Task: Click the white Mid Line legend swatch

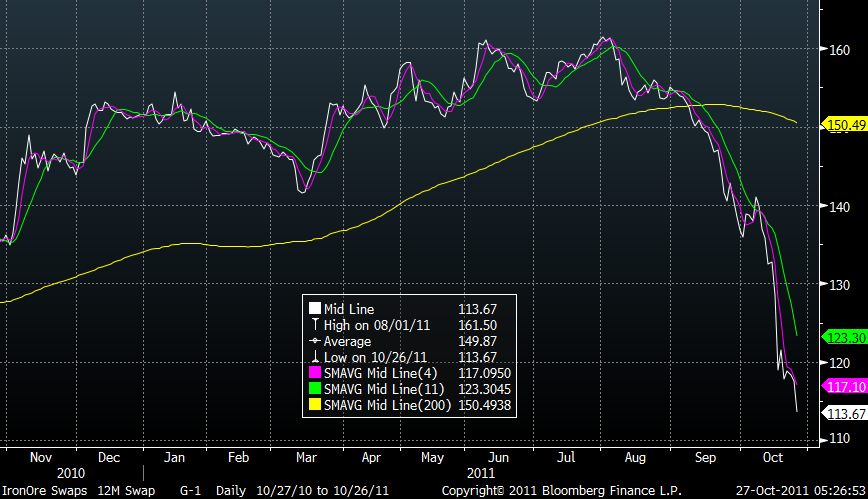Action: point(313,310)
